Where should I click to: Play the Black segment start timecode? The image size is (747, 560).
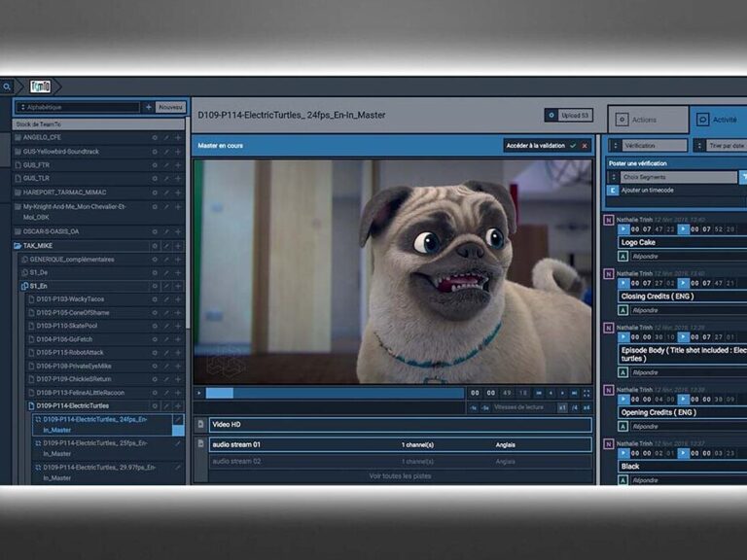point(623,453)
